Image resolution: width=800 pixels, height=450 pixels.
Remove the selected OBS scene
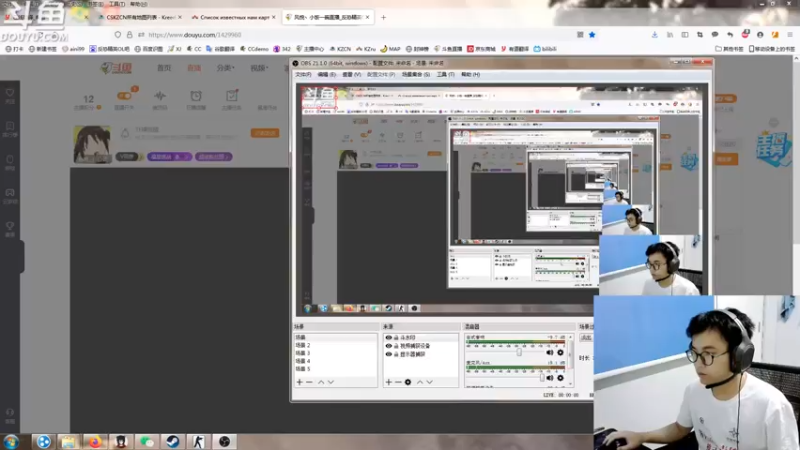tap(309, 382)
